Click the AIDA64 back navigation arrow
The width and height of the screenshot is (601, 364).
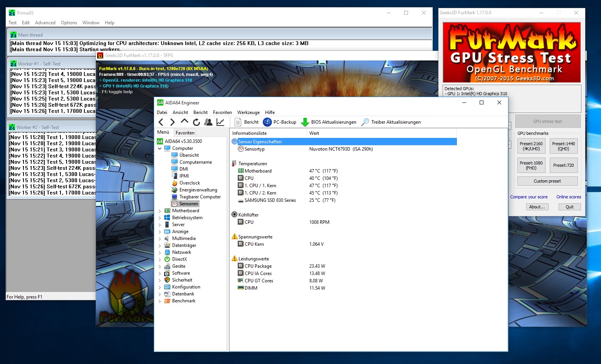(x=161, y=122)
